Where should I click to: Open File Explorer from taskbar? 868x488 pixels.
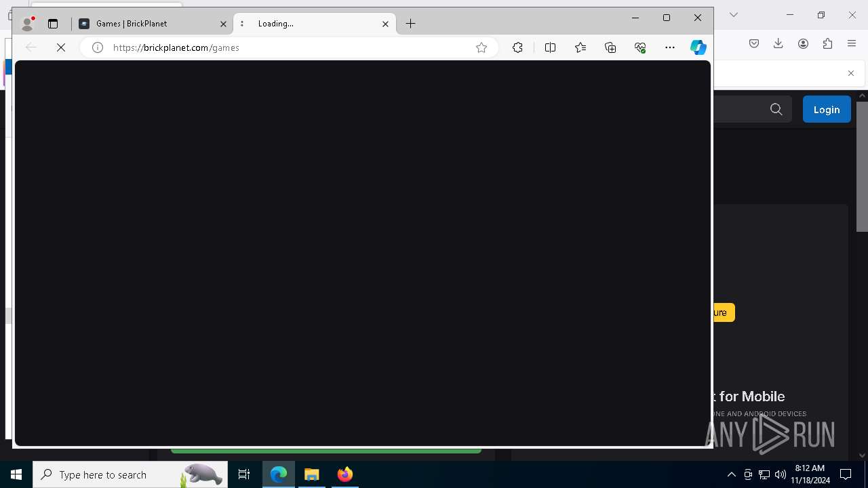tap(312, 474)
